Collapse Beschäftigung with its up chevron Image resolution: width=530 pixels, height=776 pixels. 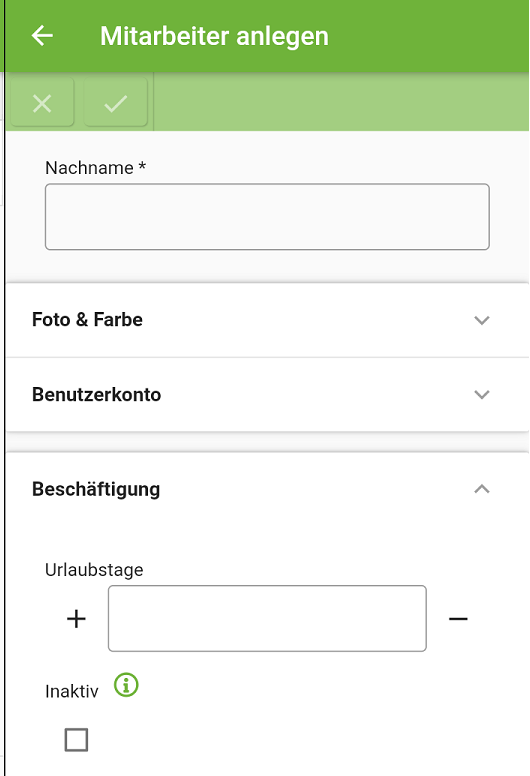click(x=482, y=489)
